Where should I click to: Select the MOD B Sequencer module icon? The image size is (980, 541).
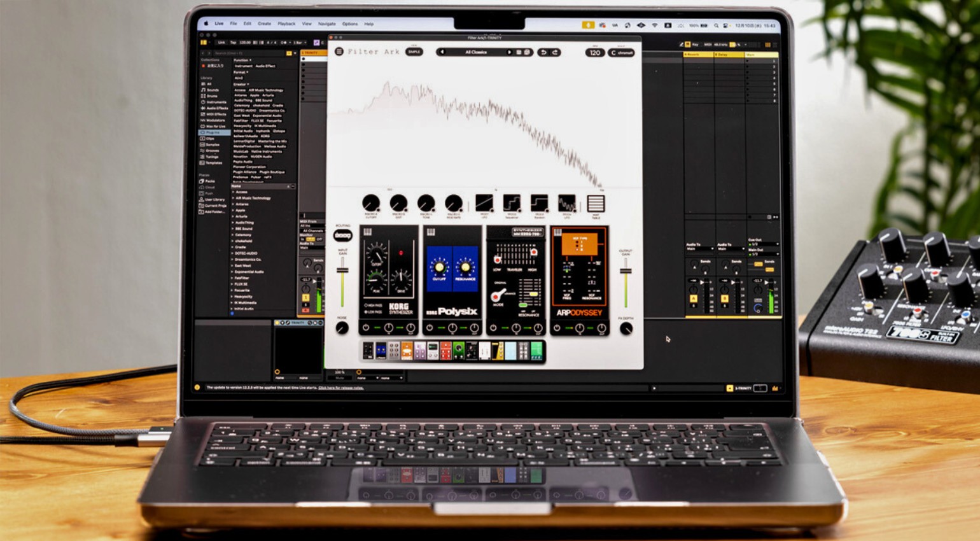pyautogui.click(x=513, y=203)
